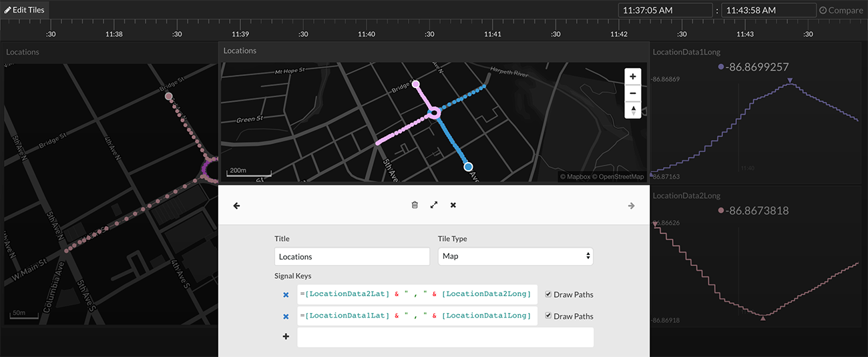Click the Edit Tiles button
Viewport: 868px width, 357px height.
coord(25,10)
